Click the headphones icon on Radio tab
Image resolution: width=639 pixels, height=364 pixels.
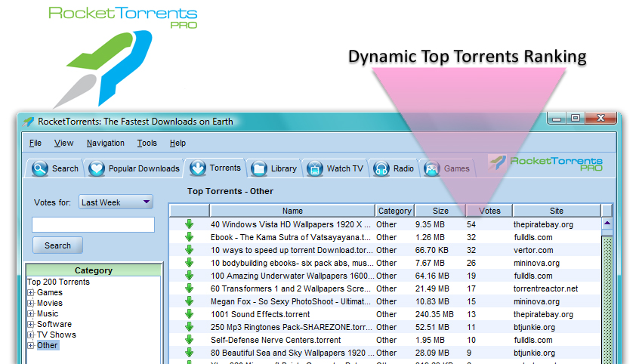click(x=381, y=168)
